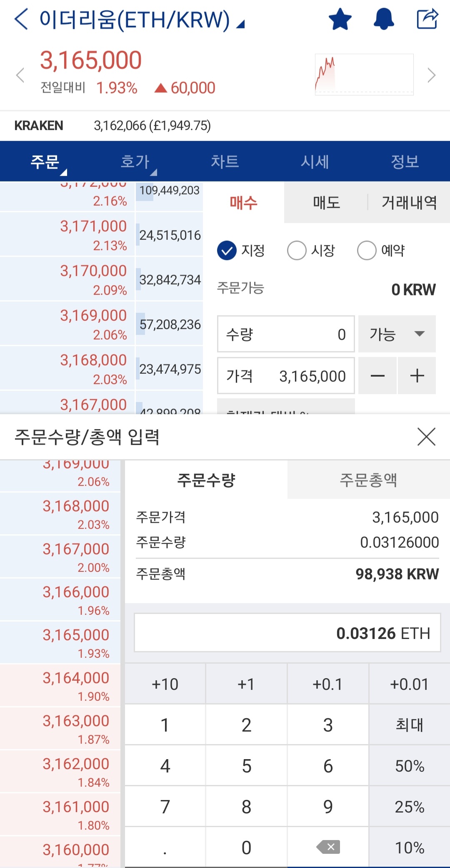Tap the 10% amount button

pos(410,847)
